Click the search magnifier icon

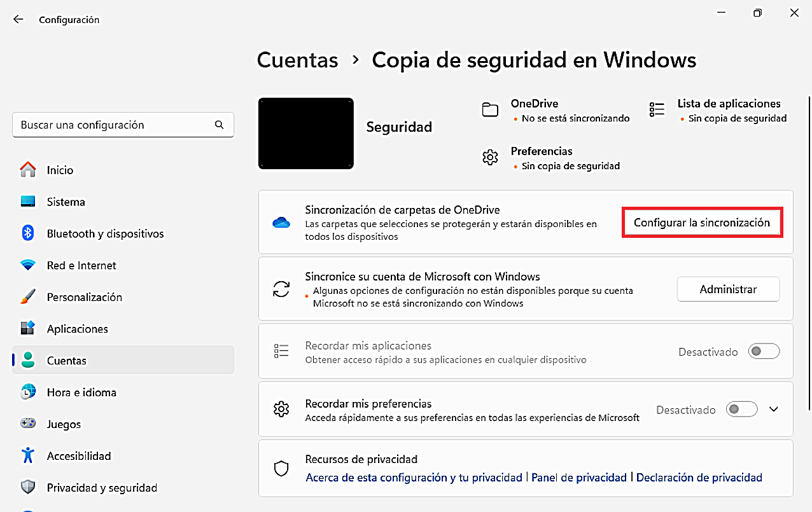220,125
